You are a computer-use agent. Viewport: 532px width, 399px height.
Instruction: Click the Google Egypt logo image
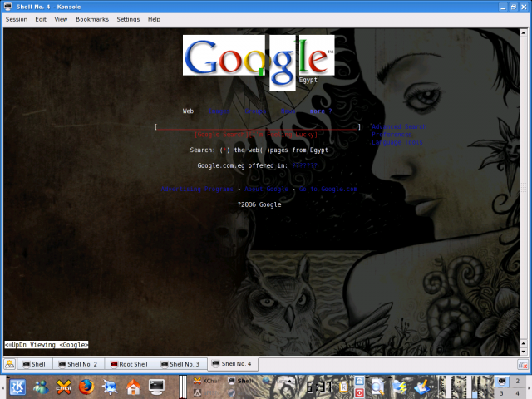(259, 63)
